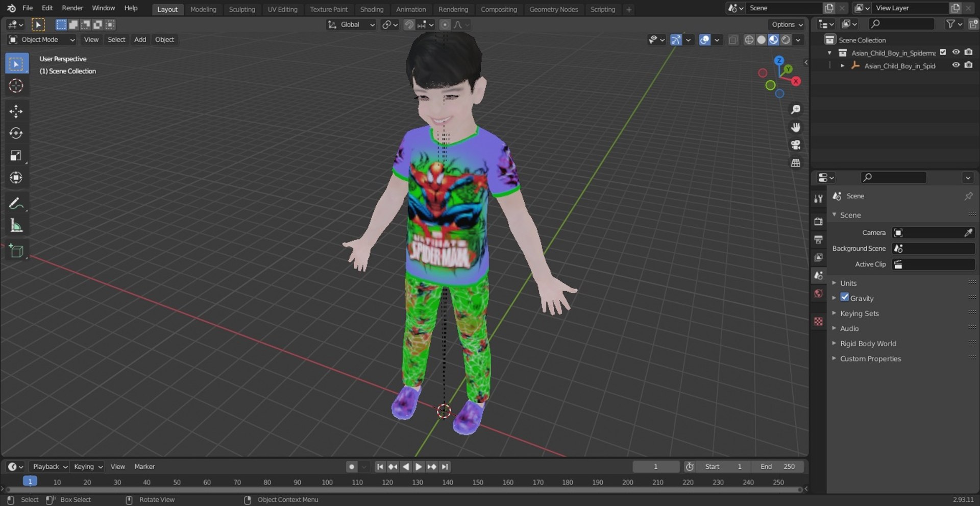The height and width of the screenshot is (506, 980).
Task: Toggle auto keying record button
Action: [352, 467]
